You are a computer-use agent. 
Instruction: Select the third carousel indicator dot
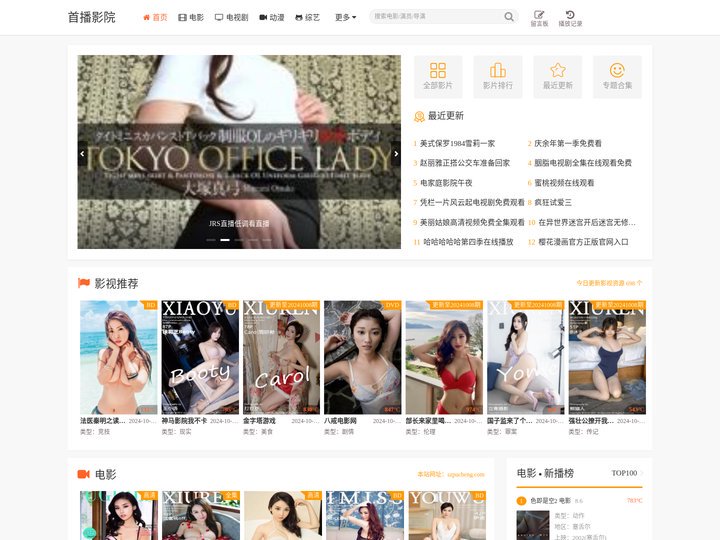click(239, 240)
